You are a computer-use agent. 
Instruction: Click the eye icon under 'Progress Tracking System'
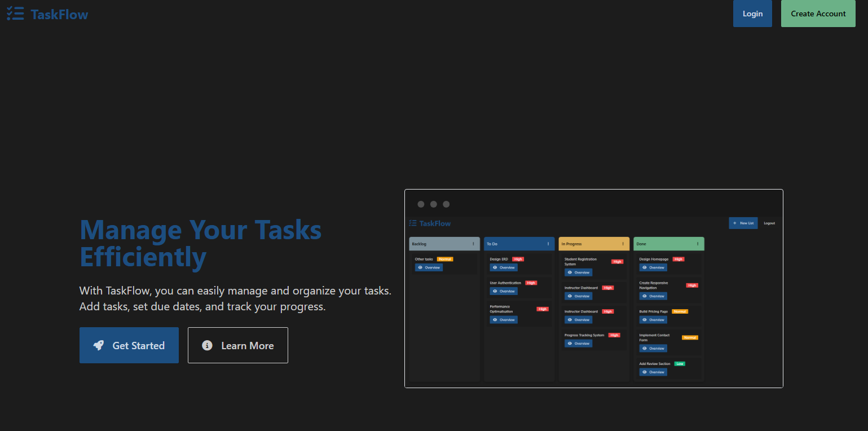570,344
